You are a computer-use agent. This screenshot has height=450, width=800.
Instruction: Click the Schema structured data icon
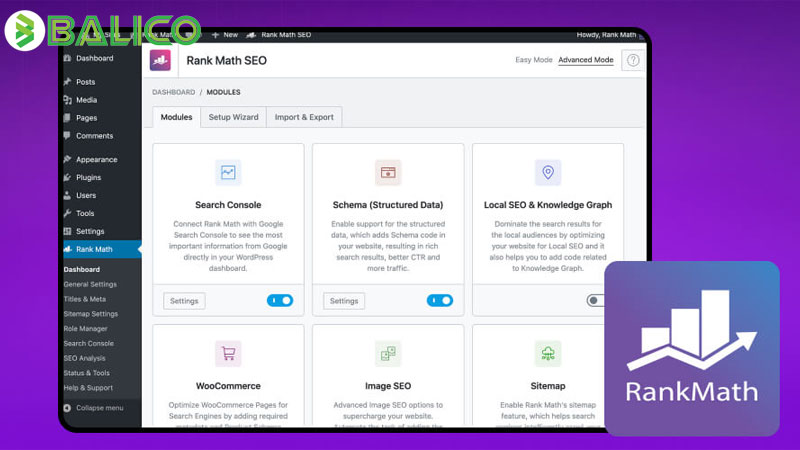[x=388, y=172]
